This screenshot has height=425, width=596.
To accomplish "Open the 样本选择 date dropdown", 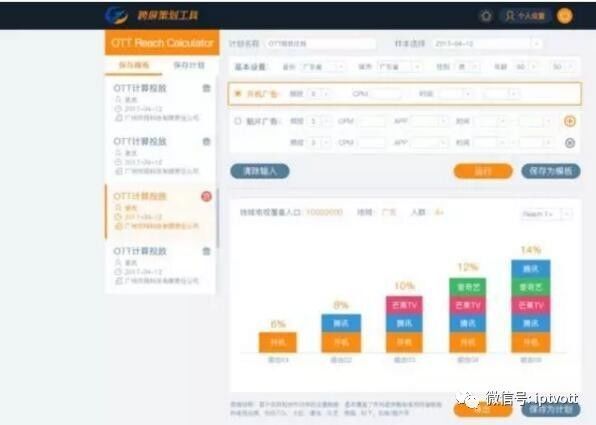I will point(487,44).
